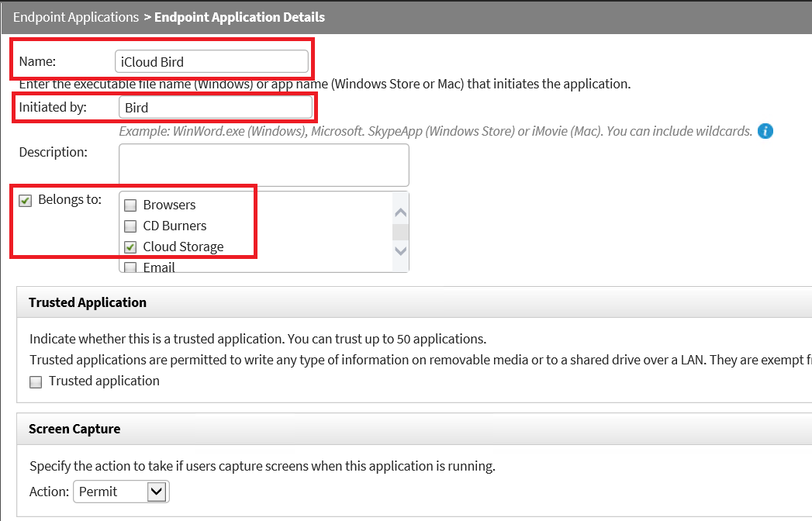Open the Endpoint Applications breadcrumb link

tap(75, 16)
